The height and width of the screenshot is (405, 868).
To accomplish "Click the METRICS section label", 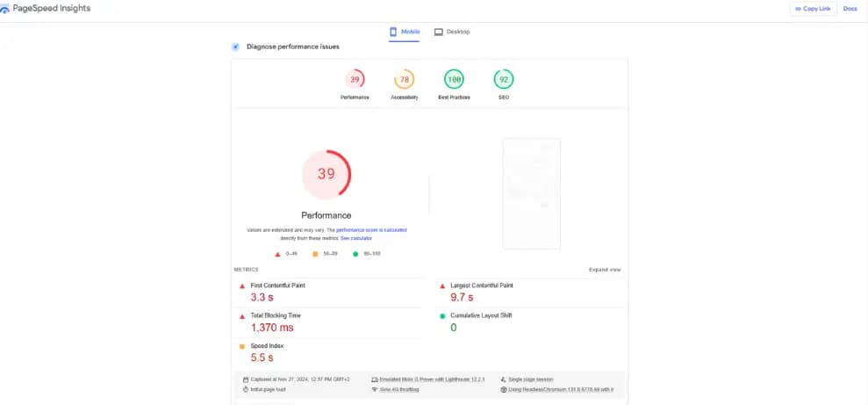I will point(246,270).
